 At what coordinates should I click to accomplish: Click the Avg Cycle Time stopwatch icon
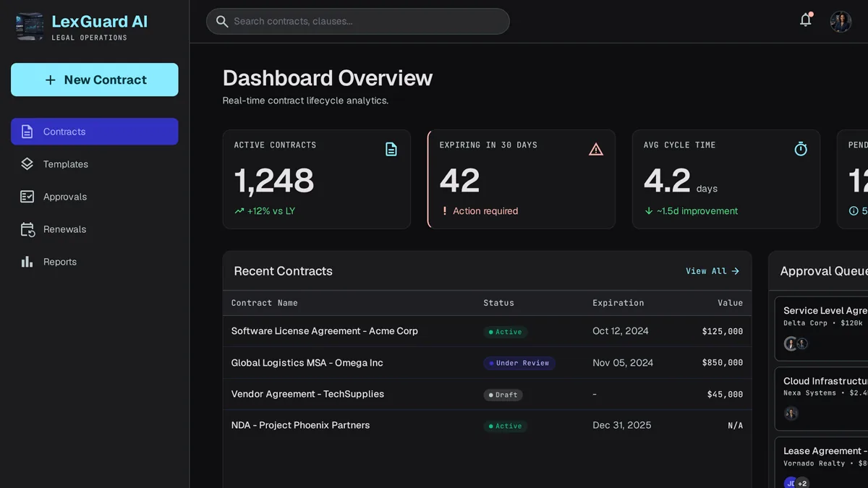[x=801, y=149]
